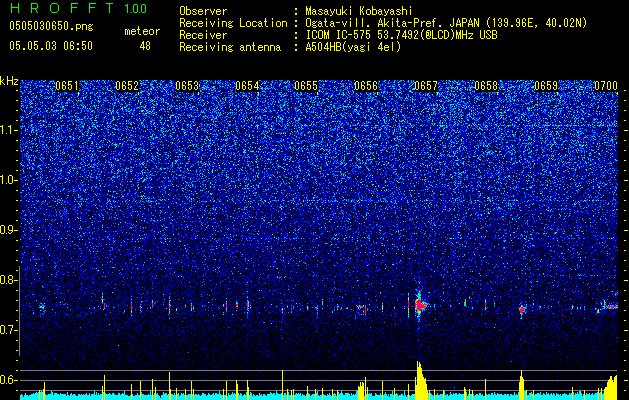Click the HROFFT 1.0.0 title text
The image size is (629, 400).
click(78, 8)
